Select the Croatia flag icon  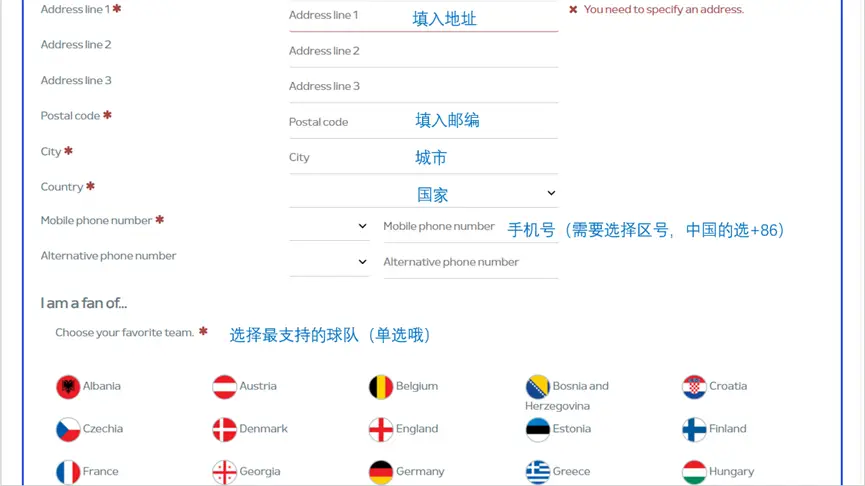tap(695, 387)
